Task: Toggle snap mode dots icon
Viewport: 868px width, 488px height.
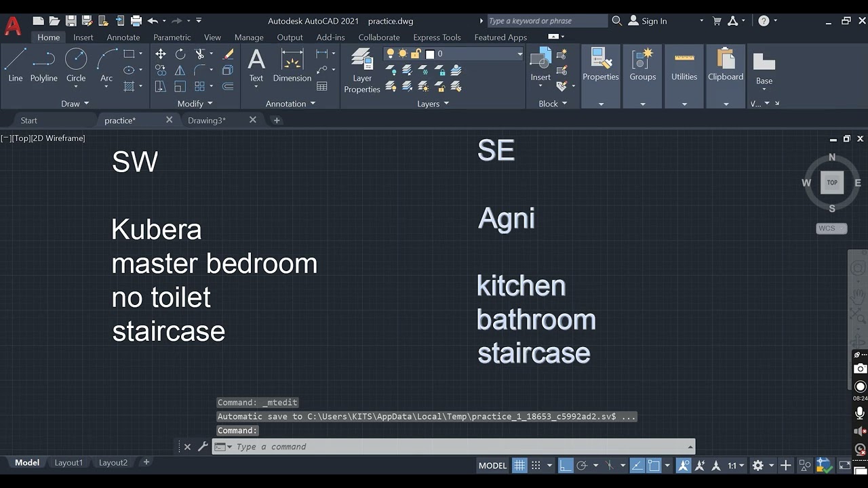Action: pos(536,466)
